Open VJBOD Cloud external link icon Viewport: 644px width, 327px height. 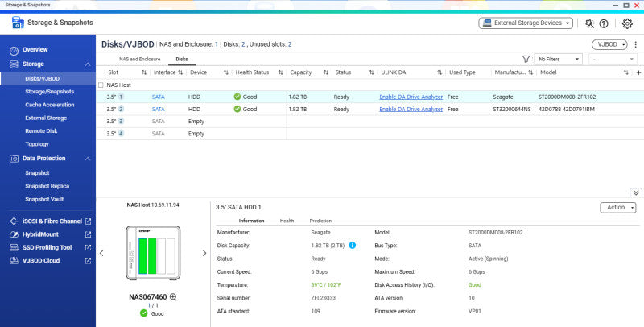pos(88,261)
